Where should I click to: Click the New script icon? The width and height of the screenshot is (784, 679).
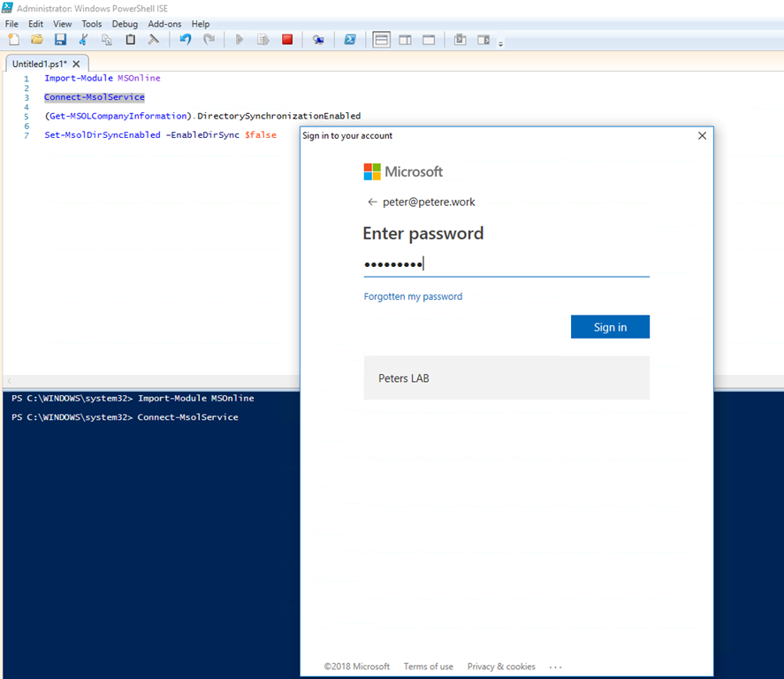click(13, 40)
